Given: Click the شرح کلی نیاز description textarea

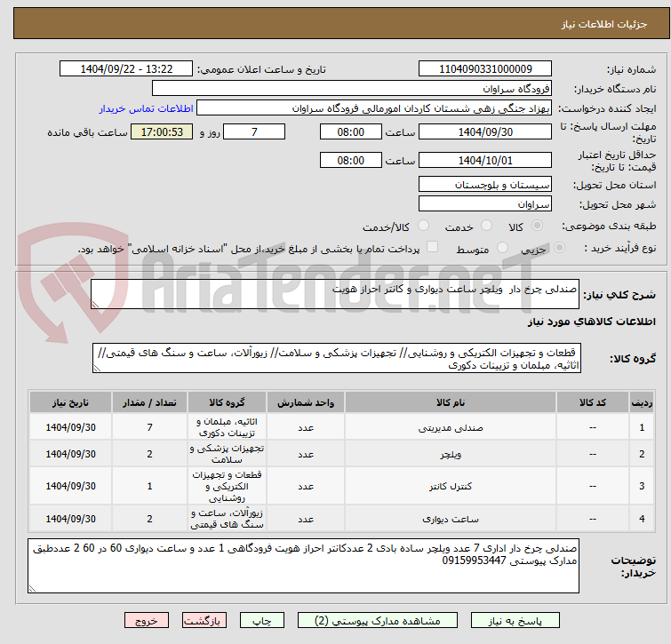Looking at the screenshot, I should (335, 294).
